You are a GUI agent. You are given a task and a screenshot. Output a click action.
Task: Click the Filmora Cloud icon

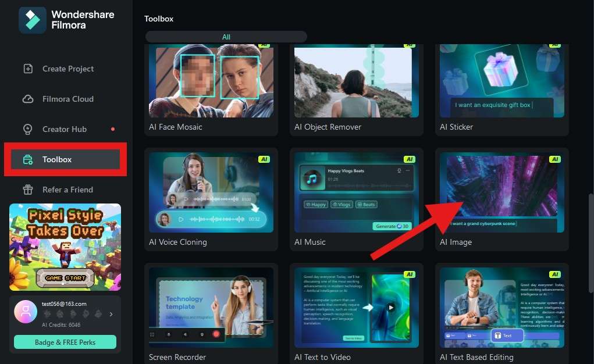click(x=28, y=99)
